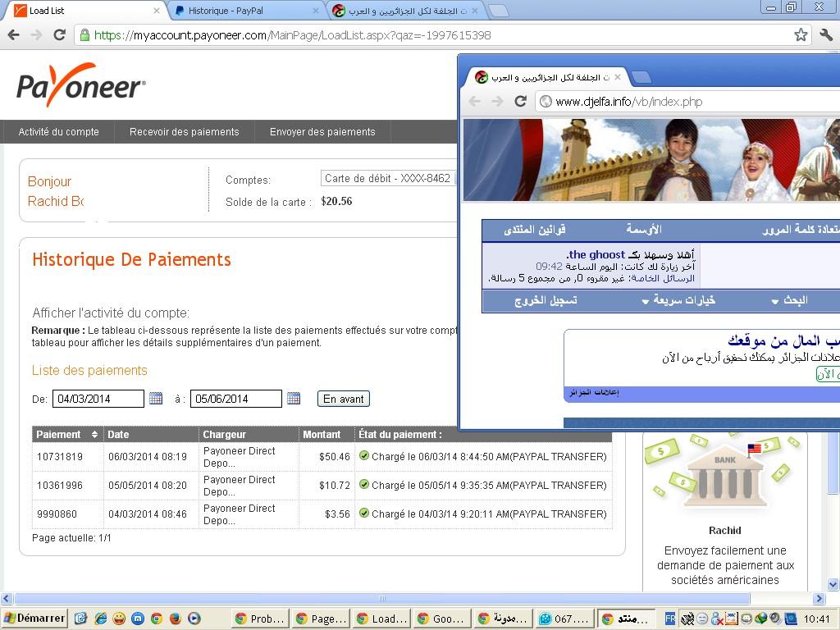This screenshot has width=840, height=630.
Task: Click the horizontal scrollbar of the Payoneer page
Action: [x=382, y=598]
